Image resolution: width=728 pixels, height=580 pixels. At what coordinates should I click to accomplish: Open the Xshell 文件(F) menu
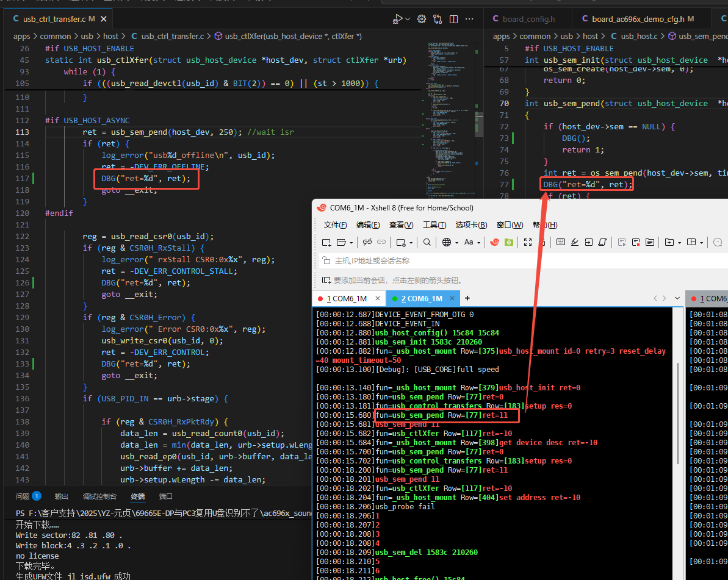coord(335,225)
